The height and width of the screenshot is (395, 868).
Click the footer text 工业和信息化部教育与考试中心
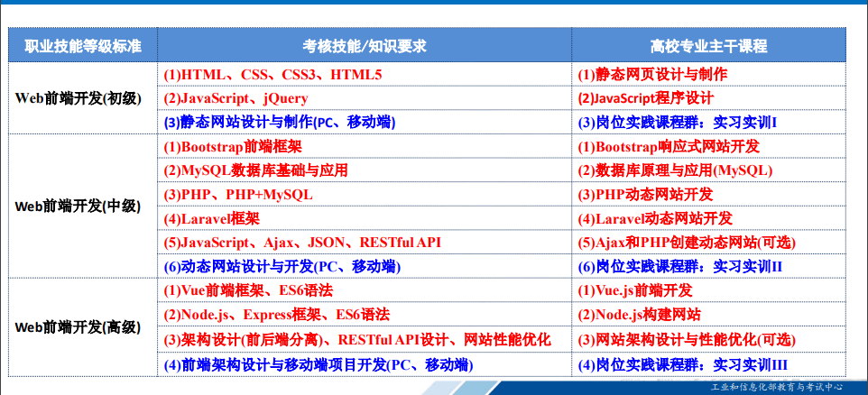pyautogui.click(x=777, y=386)
